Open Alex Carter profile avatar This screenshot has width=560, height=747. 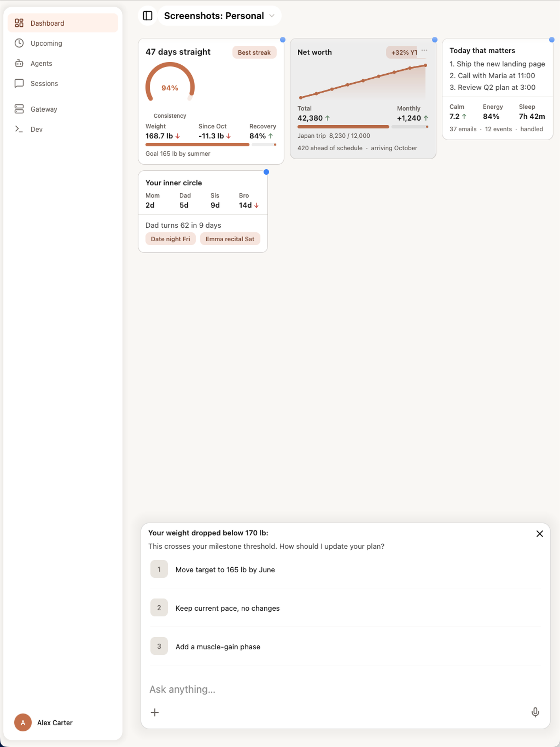[23, 722]
